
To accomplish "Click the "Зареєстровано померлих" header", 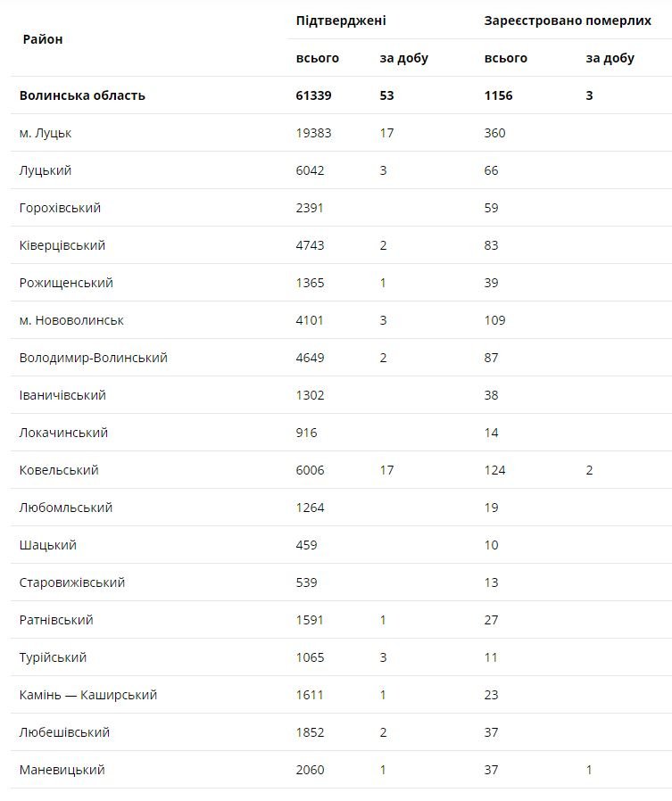I will (568, 21).
